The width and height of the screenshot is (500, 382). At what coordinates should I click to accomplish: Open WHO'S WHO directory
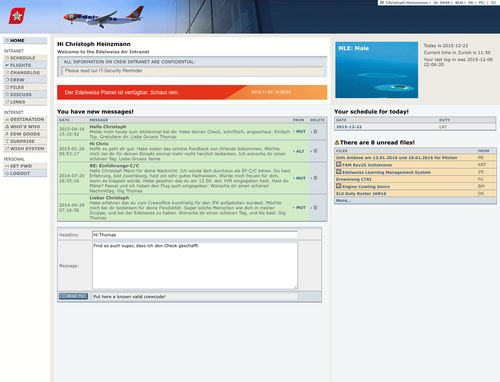click(25, 127)
